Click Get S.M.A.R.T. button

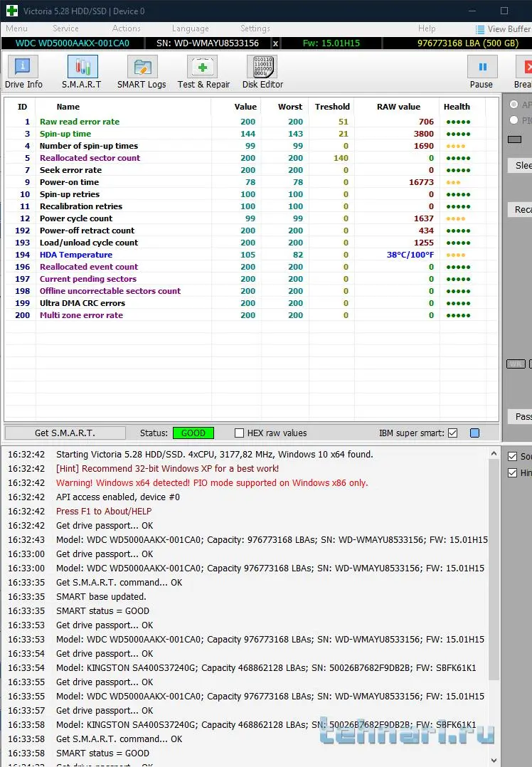(65, 433)
